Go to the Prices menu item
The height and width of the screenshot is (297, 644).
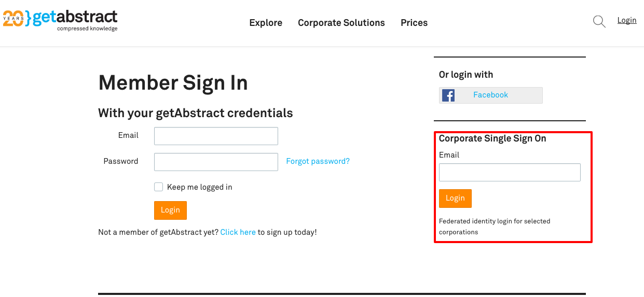click(414, 23)
